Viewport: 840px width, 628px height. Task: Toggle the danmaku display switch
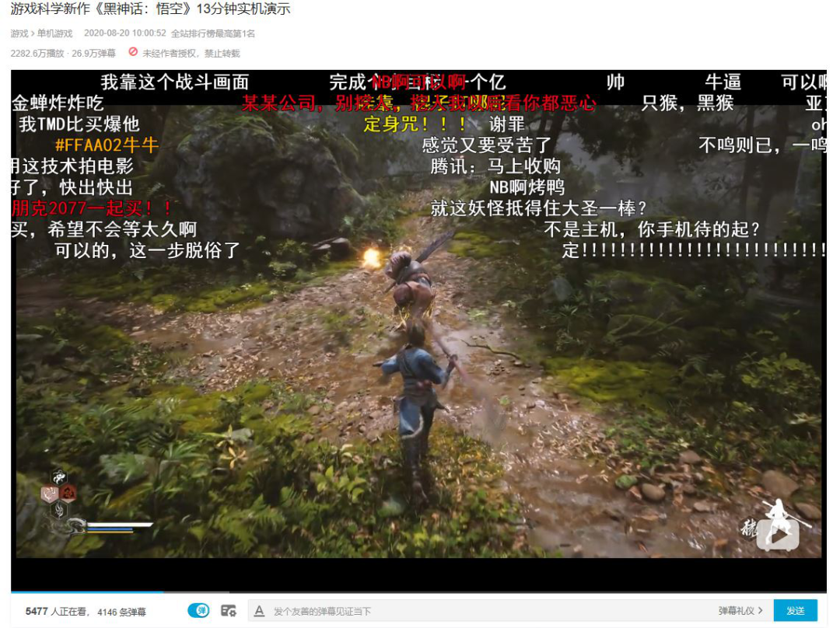tap(199, 610)
